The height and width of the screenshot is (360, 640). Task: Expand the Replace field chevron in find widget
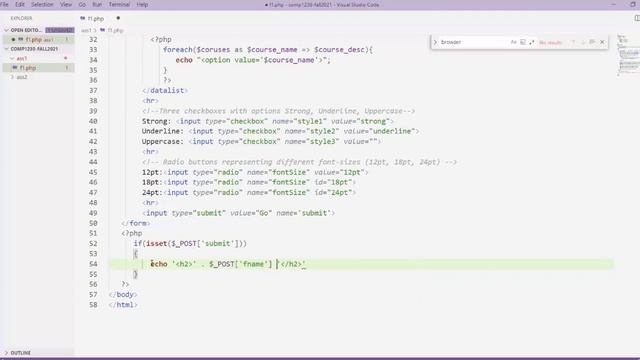click(435, 42)
